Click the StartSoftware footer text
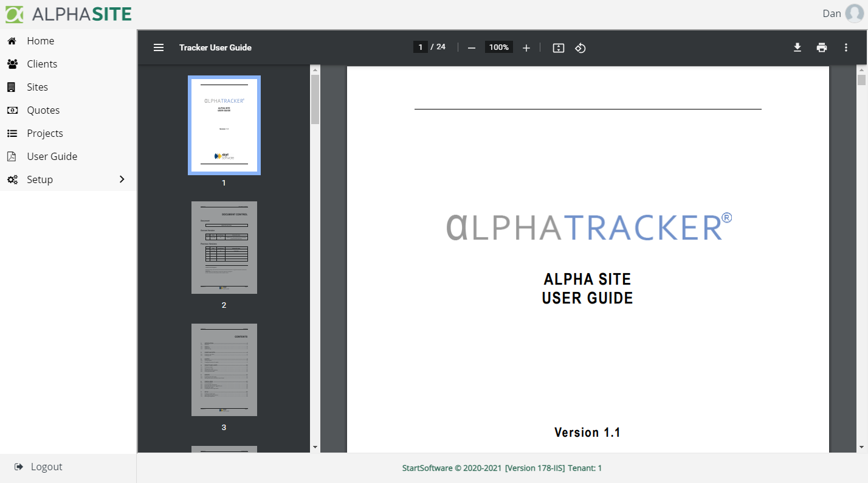The height and width of the screenshot is (483, 868). tap(500, 468)
